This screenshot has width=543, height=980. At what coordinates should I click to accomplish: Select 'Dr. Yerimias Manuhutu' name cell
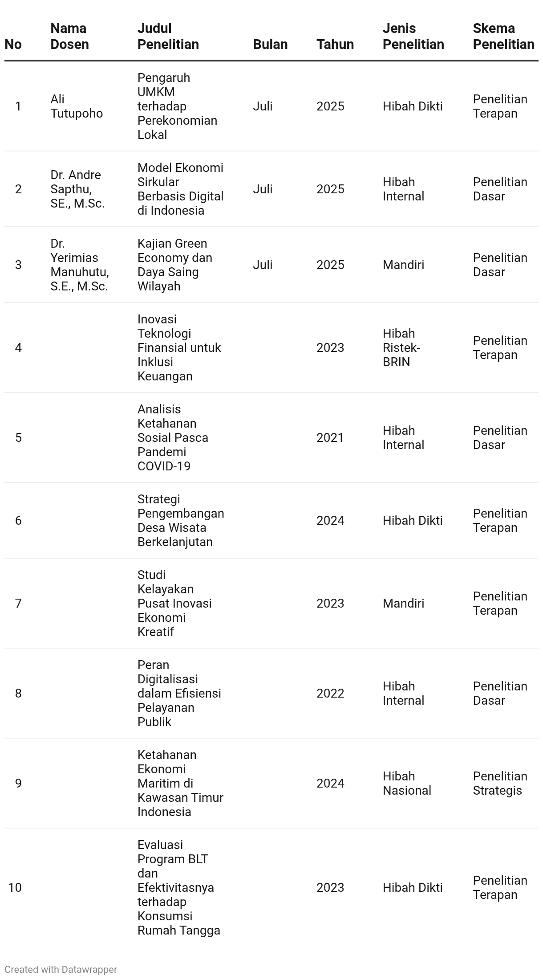(80, 265)
